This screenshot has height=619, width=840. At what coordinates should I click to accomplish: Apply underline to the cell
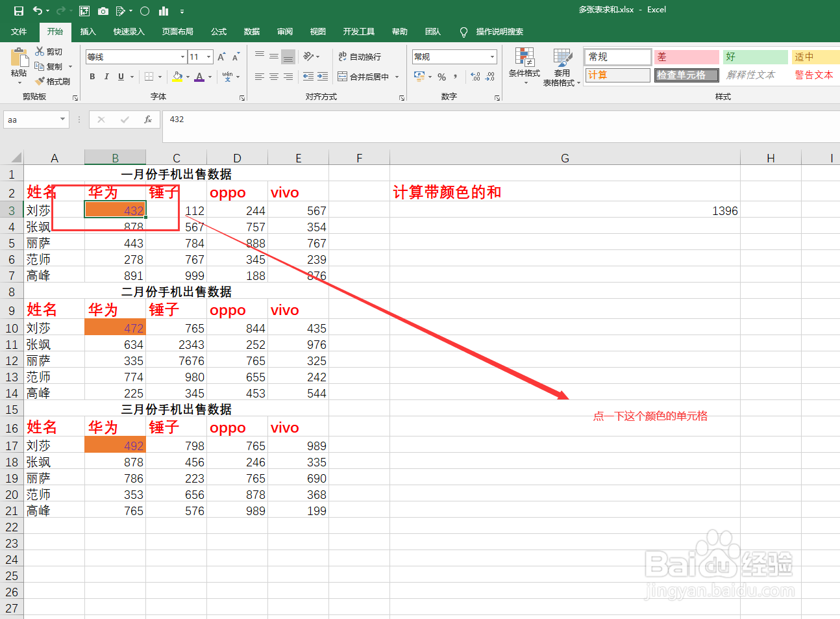coord(119,77)
